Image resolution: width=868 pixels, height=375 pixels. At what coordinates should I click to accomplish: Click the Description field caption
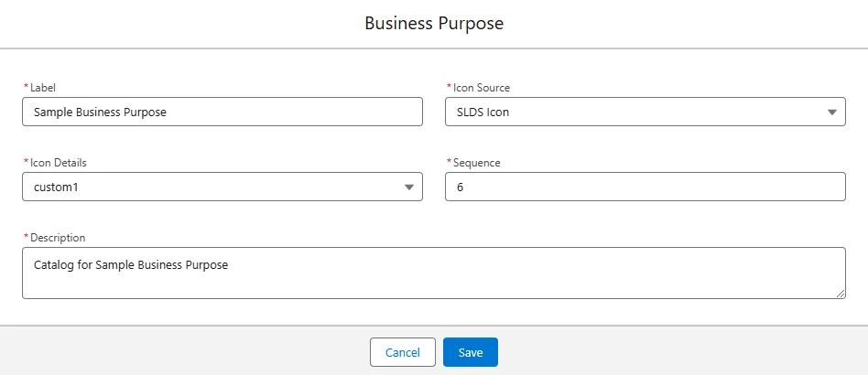pos(58,238)
